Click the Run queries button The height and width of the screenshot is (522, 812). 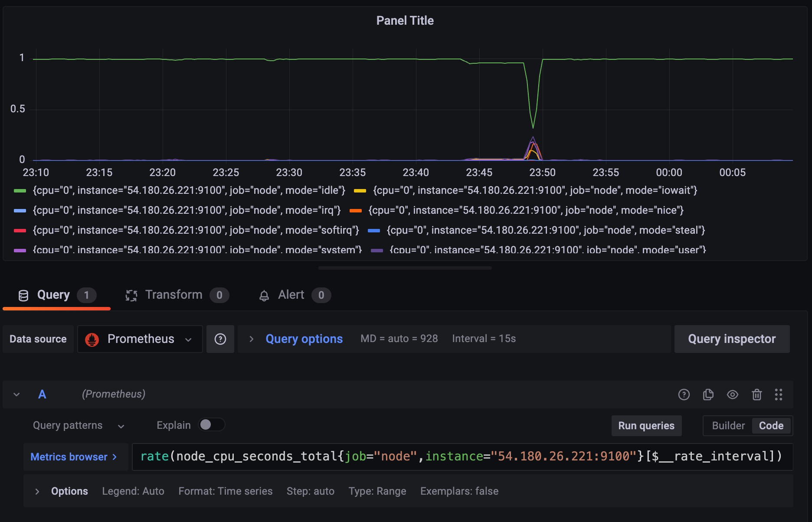coord(646,426)
